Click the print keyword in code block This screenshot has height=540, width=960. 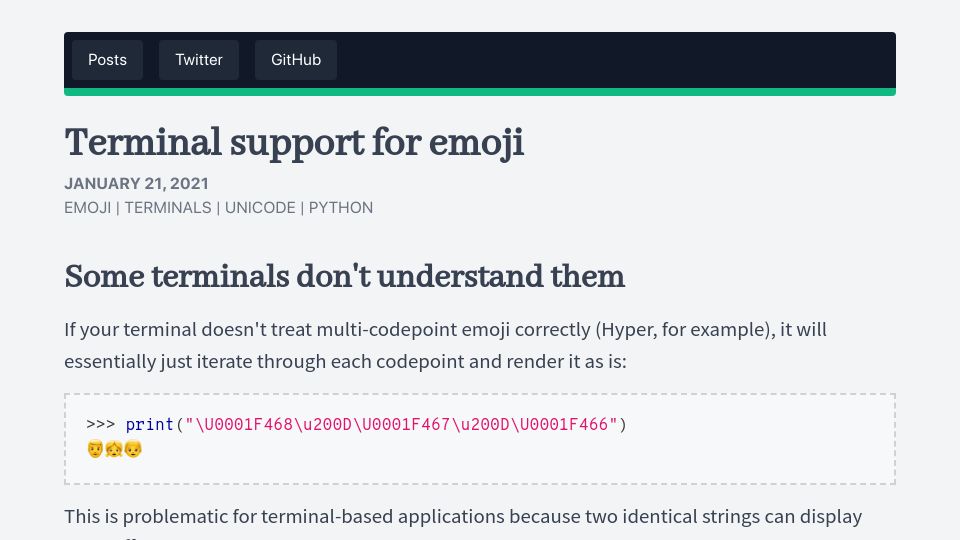click(x=149, y=424)
